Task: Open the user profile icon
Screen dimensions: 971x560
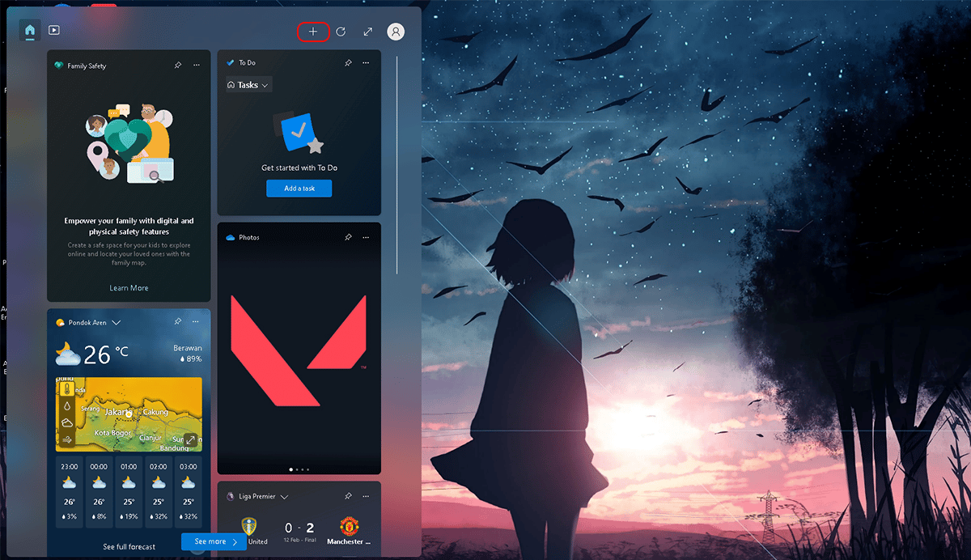Action: pos(396,32)
